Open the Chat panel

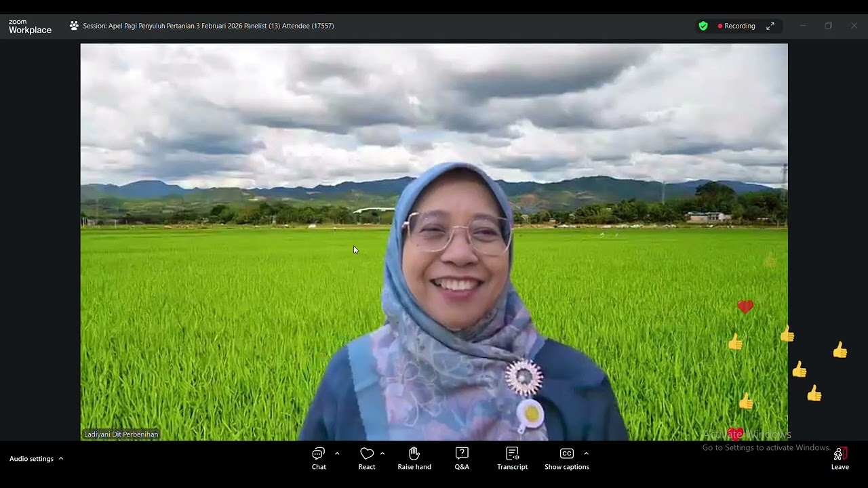319,459
